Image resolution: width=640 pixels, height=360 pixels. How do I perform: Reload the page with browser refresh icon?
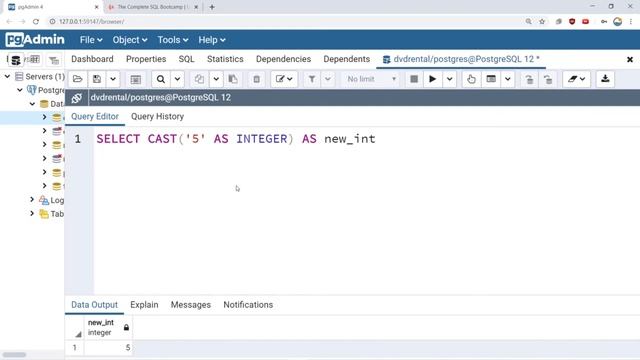point(36,22)
